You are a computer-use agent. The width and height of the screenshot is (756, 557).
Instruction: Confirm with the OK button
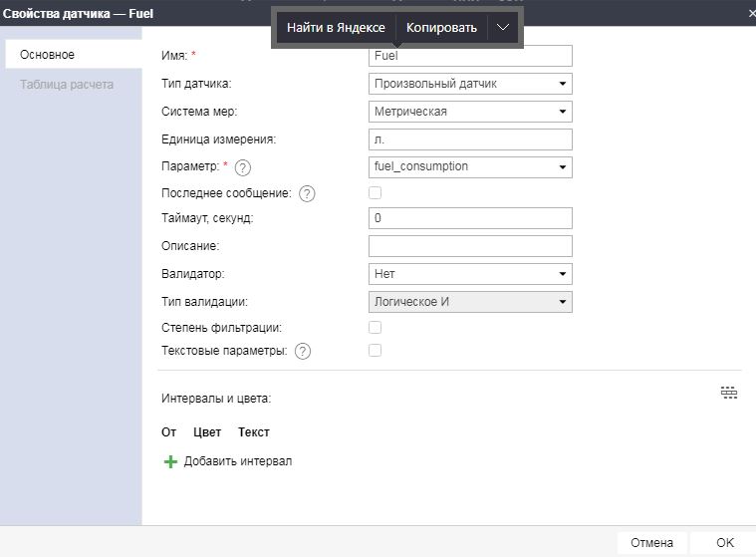[724, 543]
